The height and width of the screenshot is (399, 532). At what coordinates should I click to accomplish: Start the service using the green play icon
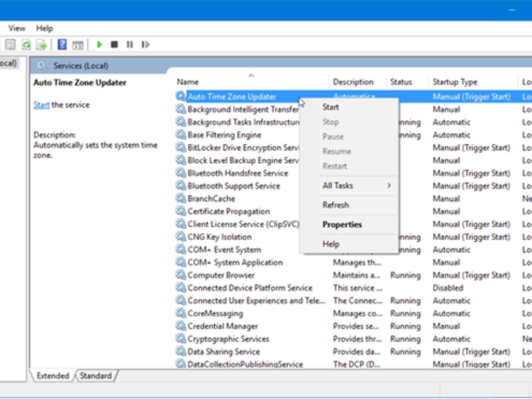pyautogui.click(x=99, y=44)
